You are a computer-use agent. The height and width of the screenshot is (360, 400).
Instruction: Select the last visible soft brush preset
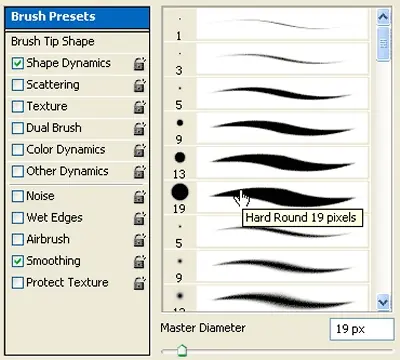(267, 298)
